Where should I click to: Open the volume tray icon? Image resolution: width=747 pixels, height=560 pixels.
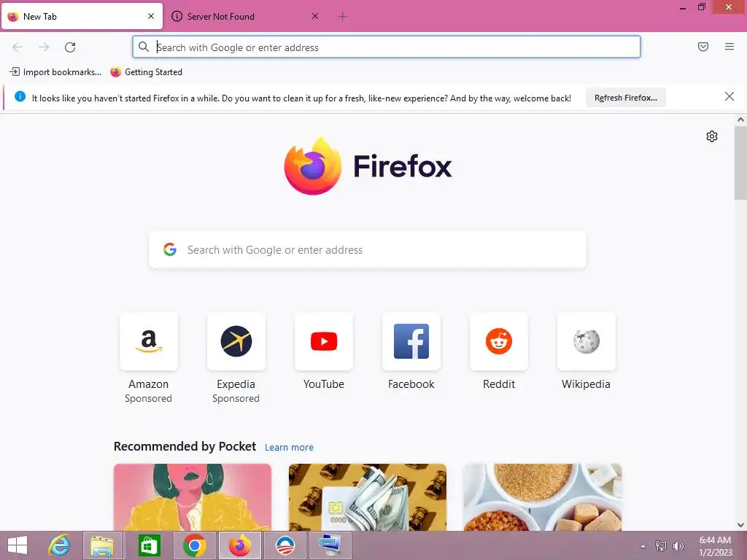(678, 545)
